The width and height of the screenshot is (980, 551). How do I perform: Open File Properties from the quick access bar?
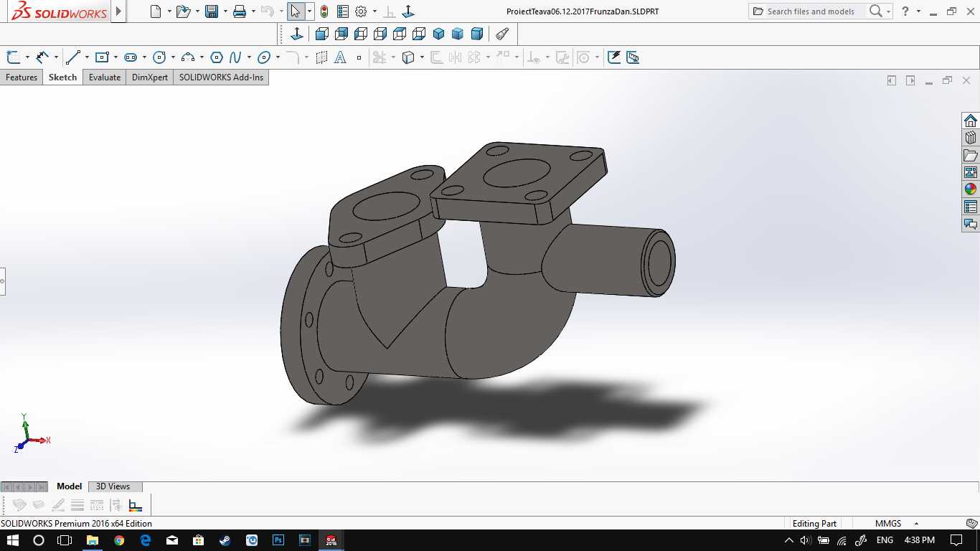pos(343,11)
